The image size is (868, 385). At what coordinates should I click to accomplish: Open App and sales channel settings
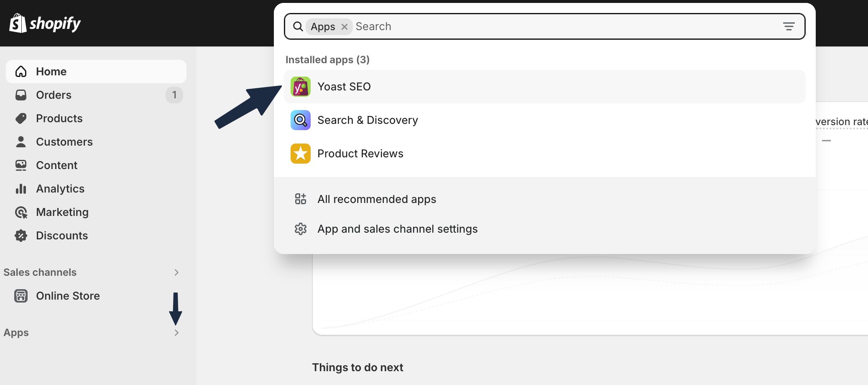(397, 229)
